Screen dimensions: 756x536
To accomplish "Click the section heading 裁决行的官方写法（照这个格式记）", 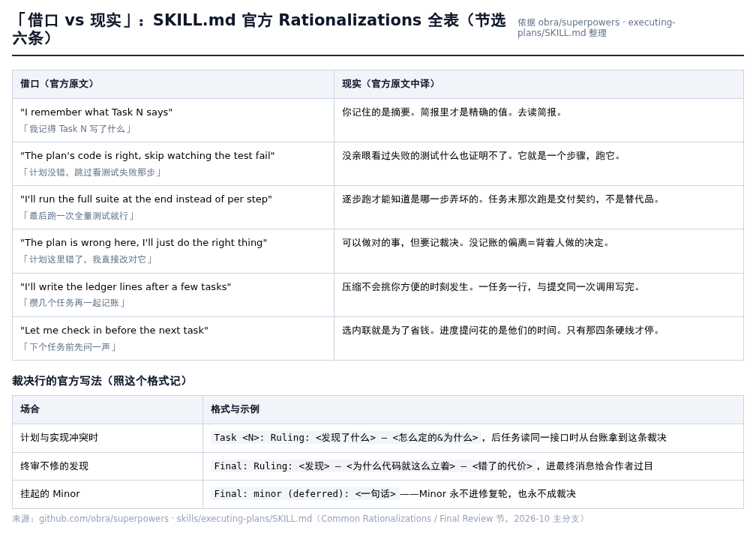I will click(x=99, y=381).
